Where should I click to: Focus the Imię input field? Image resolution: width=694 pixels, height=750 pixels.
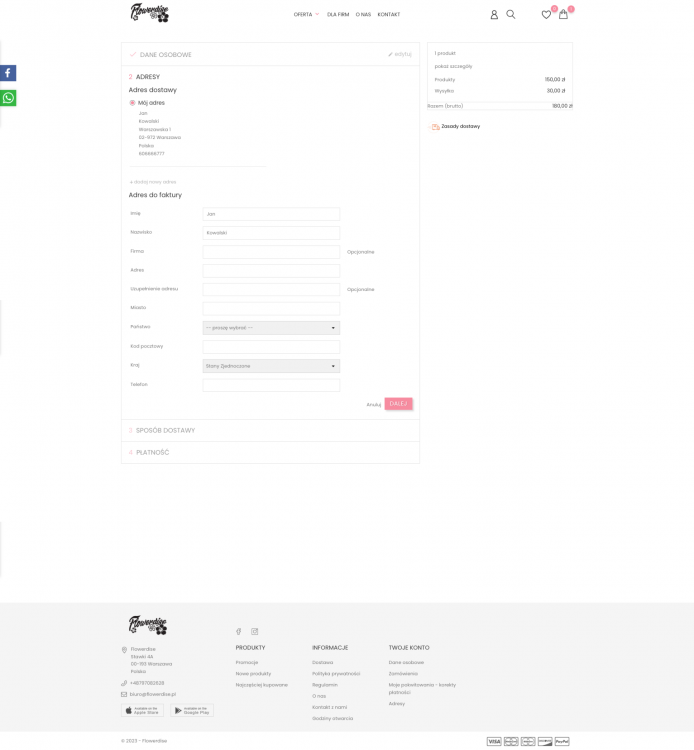(x=271, y=214)
